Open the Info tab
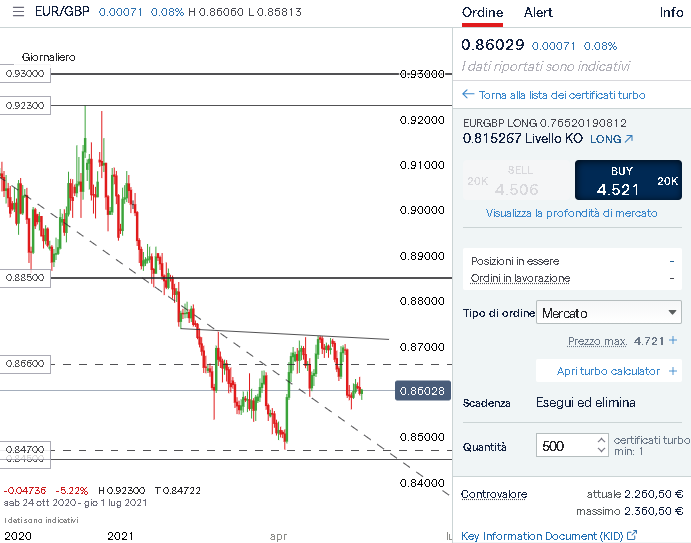691x543 pixels. pyautogui.click(x=671, y=13)
